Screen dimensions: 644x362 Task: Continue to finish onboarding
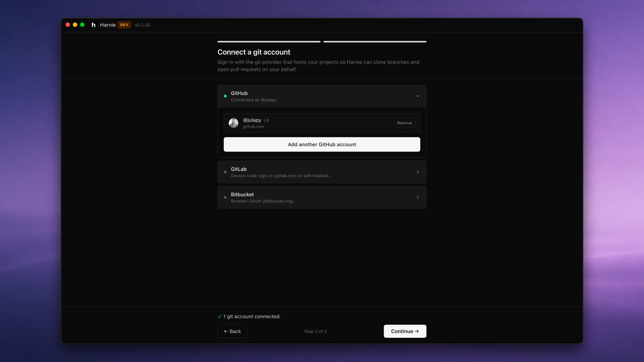tap(405, 331)
